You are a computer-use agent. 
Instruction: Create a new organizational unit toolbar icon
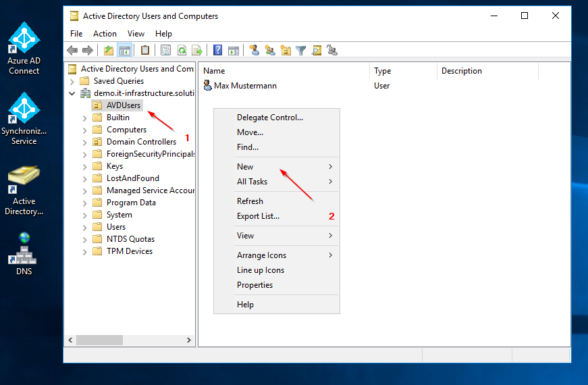click(286, 50)
